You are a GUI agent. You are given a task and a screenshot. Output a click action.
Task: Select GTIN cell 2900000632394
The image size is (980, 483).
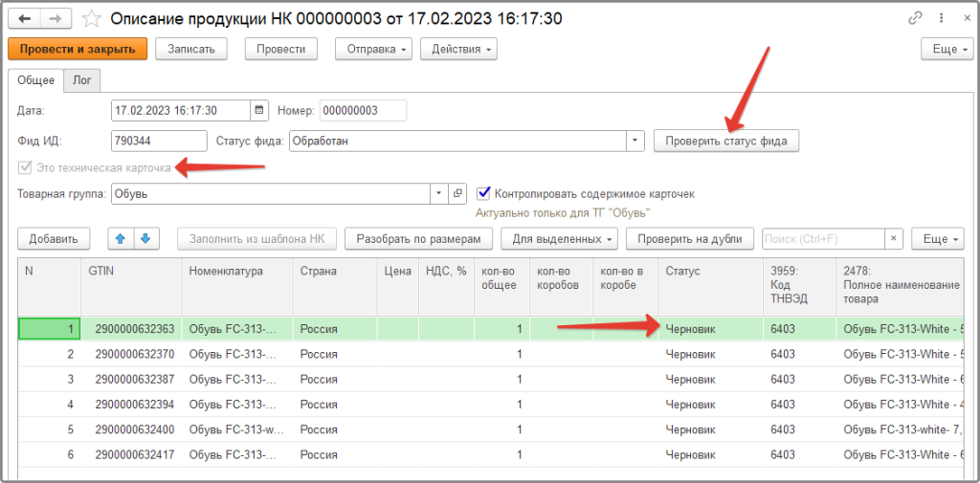(130, 405)
